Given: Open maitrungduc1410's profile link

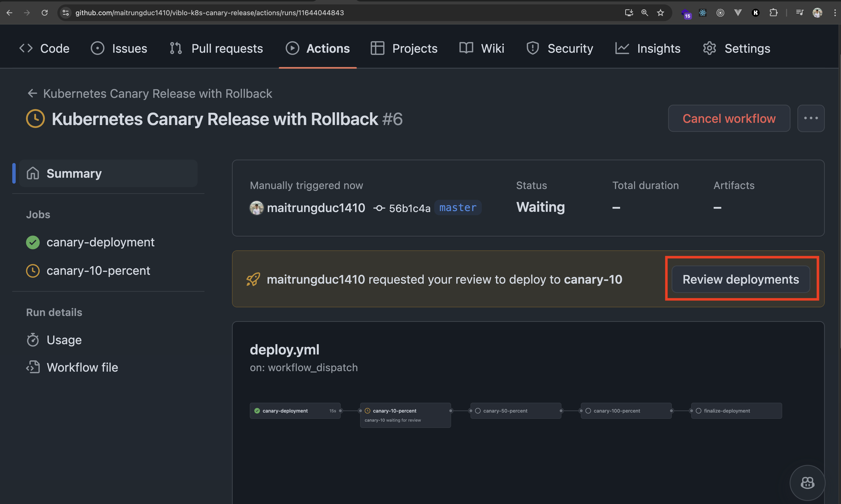Looking at the screenshot, I should point(316,208).
